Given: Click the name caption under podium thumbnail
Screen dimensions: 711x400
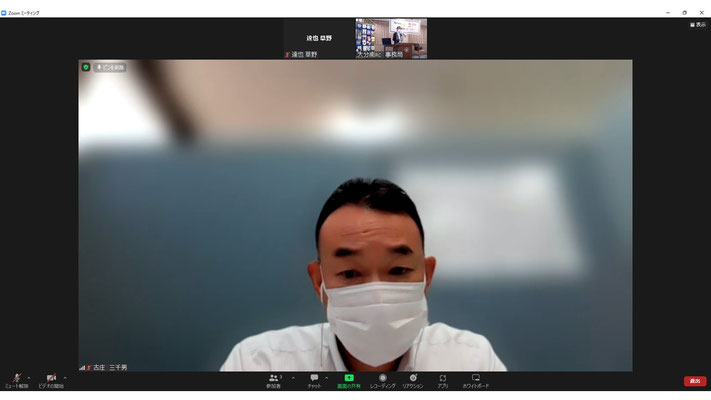Looking at the screenshot, I should 380,54.
